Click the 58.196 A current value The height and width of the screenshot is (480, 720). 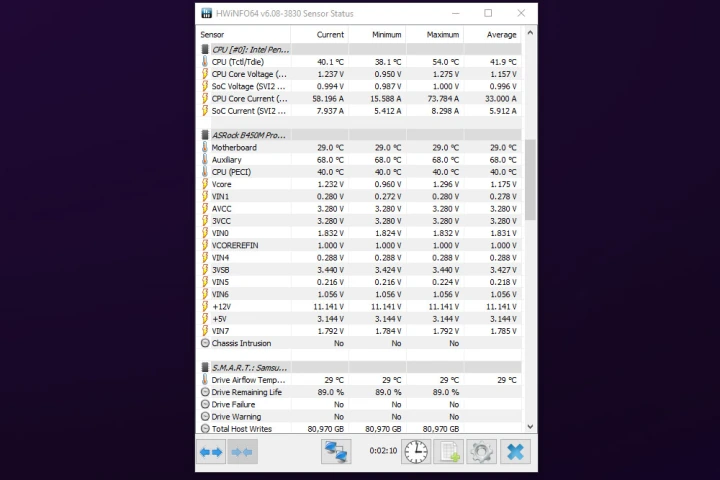click(328, 99)
